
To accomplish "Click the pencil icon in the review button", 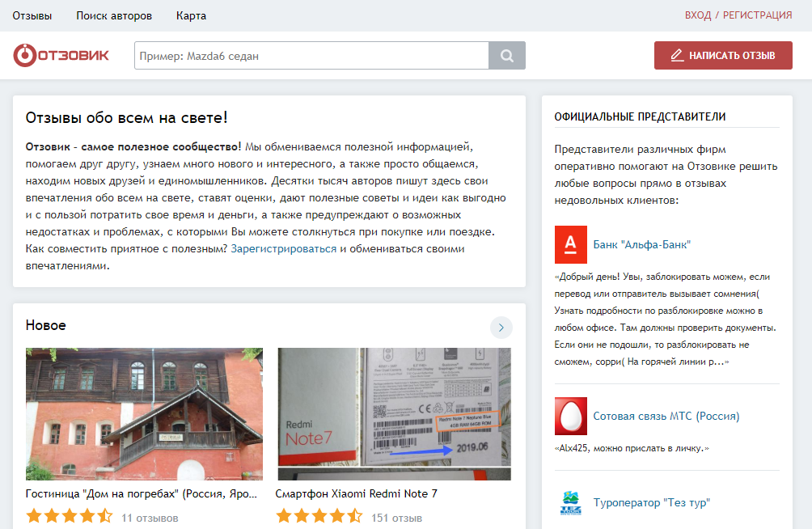I will (677, 55).
